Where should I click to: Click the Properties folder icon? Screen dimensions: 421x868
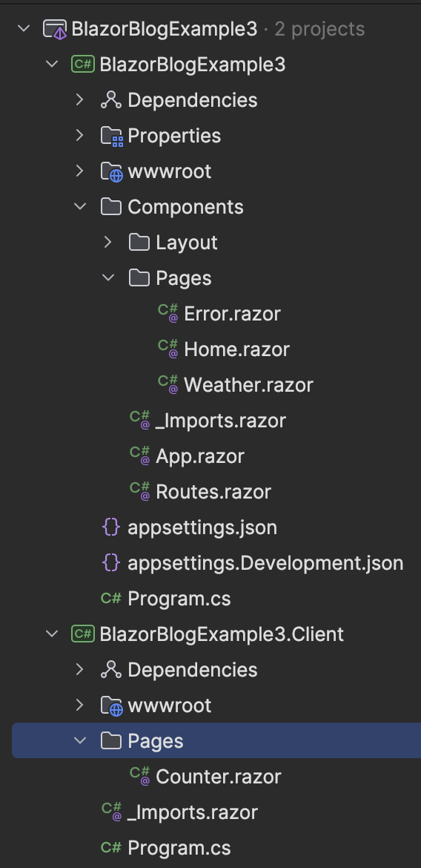(111, 136)
